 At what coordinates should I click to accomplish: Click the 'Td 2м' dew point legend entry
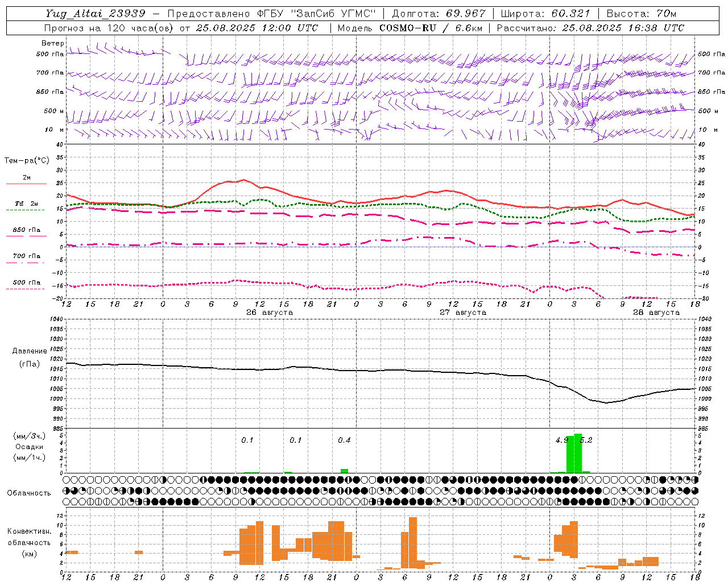click(26, 203)
